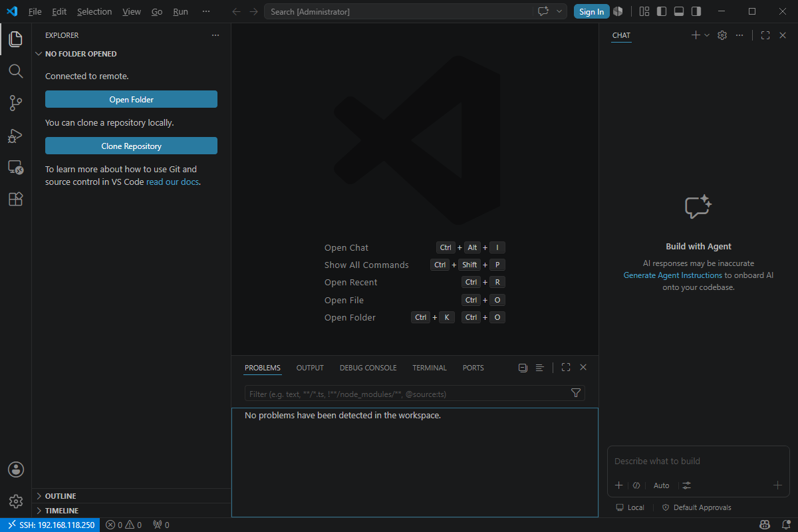Toggle the primary side bar visibility
Image resolution: width=798 pixels, height=532 pixels.
click(x=662, y=11)
